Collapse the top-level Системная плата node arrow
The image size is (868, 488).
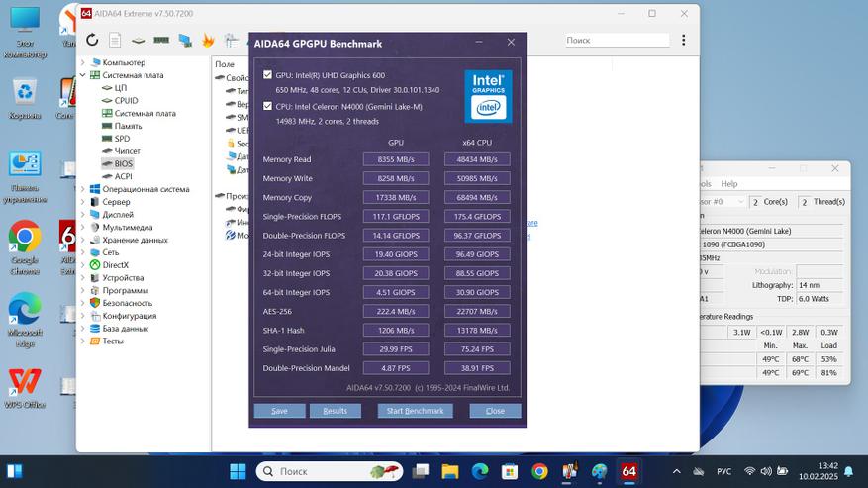pyautogui.click(x=83, y=75)
